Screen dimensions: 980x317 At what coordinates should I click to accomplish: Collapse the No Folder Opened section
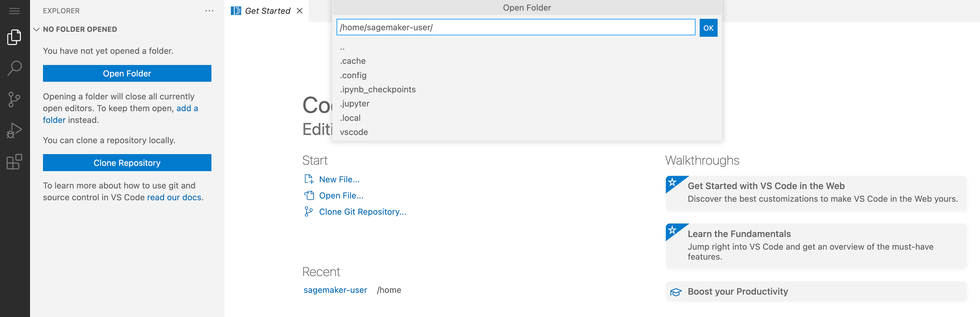click(37, 29)
